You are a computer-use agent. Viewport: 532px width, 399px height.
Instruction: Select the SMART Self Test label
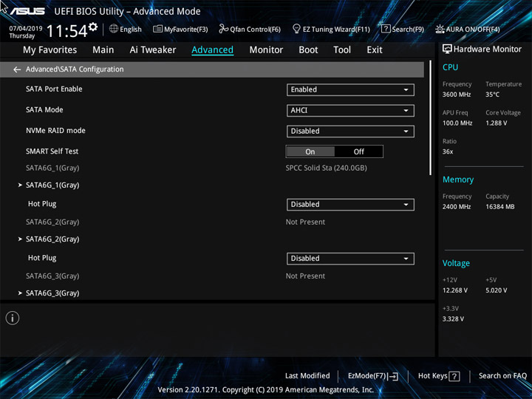(52, 151)
